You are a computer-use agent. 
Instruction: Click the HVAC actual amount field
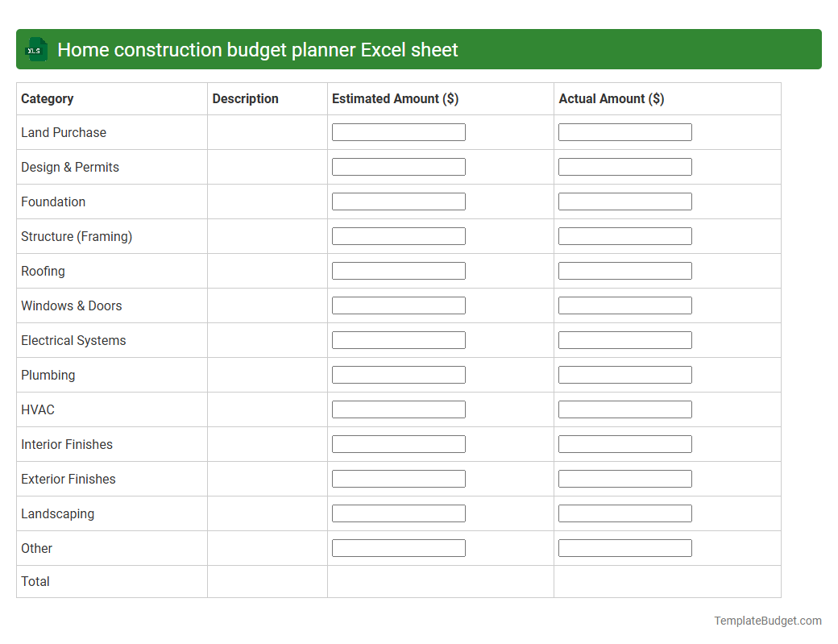(x=624, y=409)
